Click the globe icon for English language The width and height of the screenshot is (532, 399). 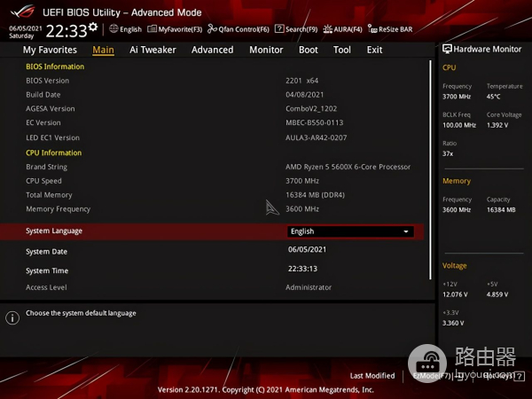[x=114, y=29]
